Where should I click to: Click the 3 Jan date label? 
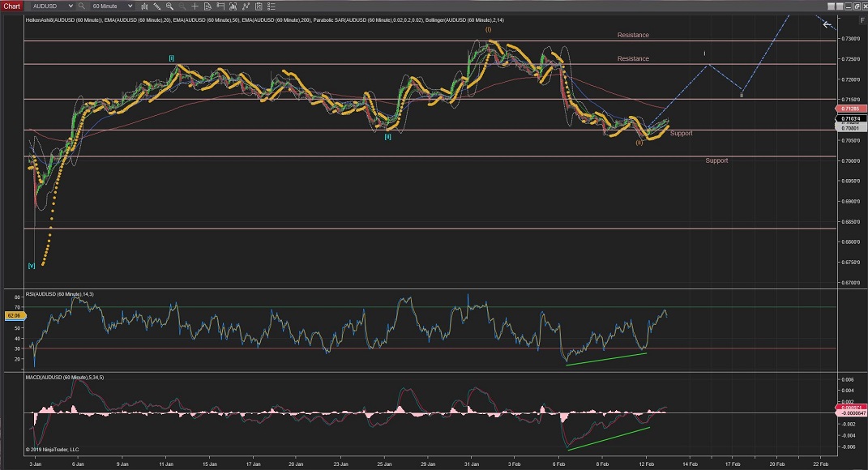(x=35, y=464)
